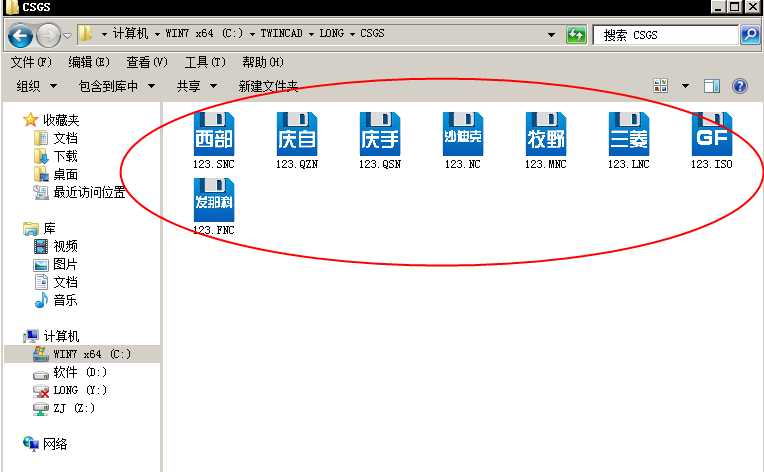The width and height of the screenshot is (764, 472).
Task: Click the forward navigation arrow
Action: (x=48, y=35)
